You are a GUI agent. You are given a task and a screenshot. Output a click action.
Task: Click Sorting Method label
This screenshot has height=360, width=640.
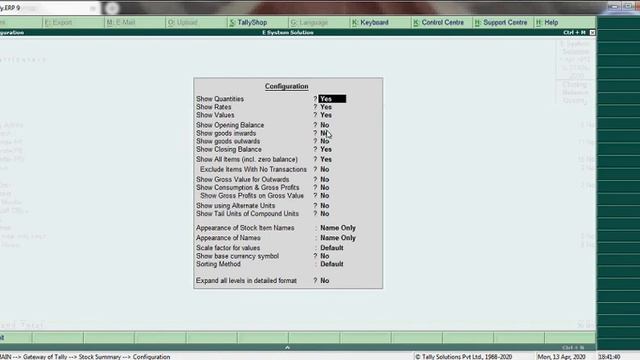point(218,264)
